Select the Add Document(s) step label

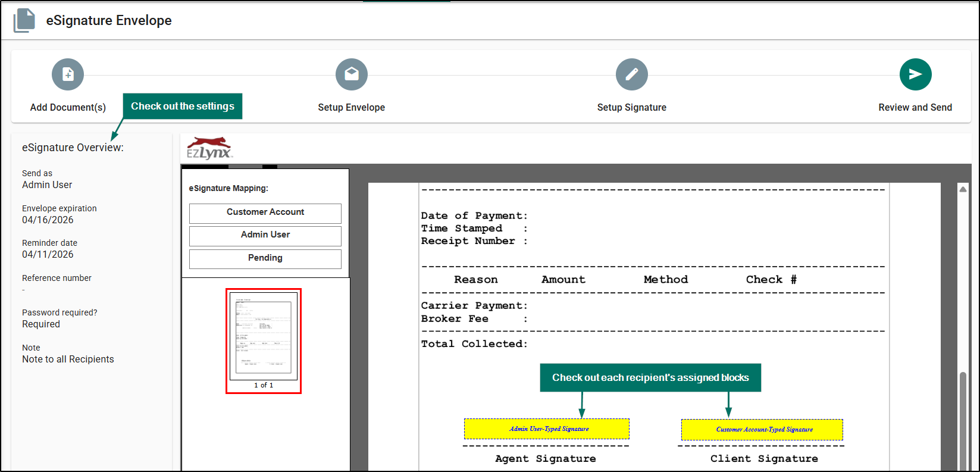click(68, 107)
